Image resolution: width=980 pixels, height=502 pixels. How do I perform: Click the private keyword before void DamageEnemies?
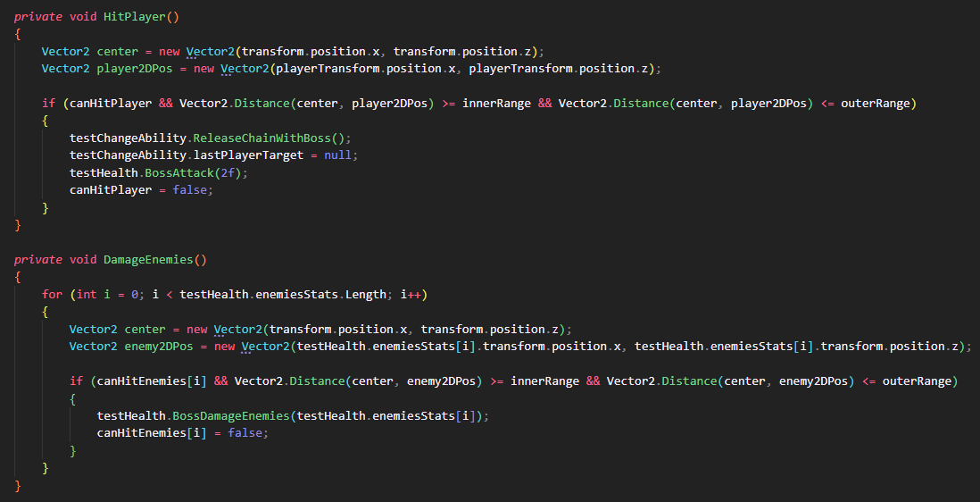pos(38,259)
